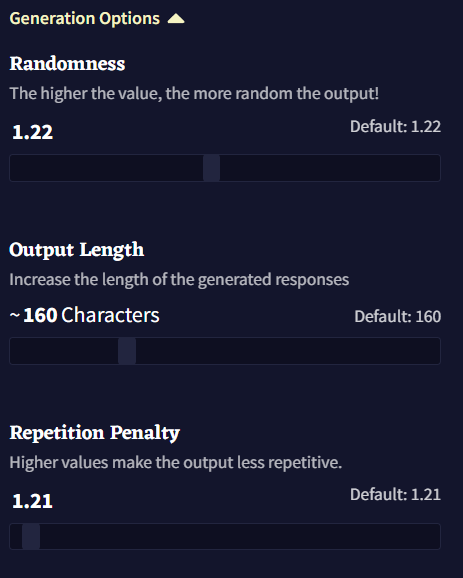
Task: Edit the Randomness value 1.22
Action: point(32,132)
